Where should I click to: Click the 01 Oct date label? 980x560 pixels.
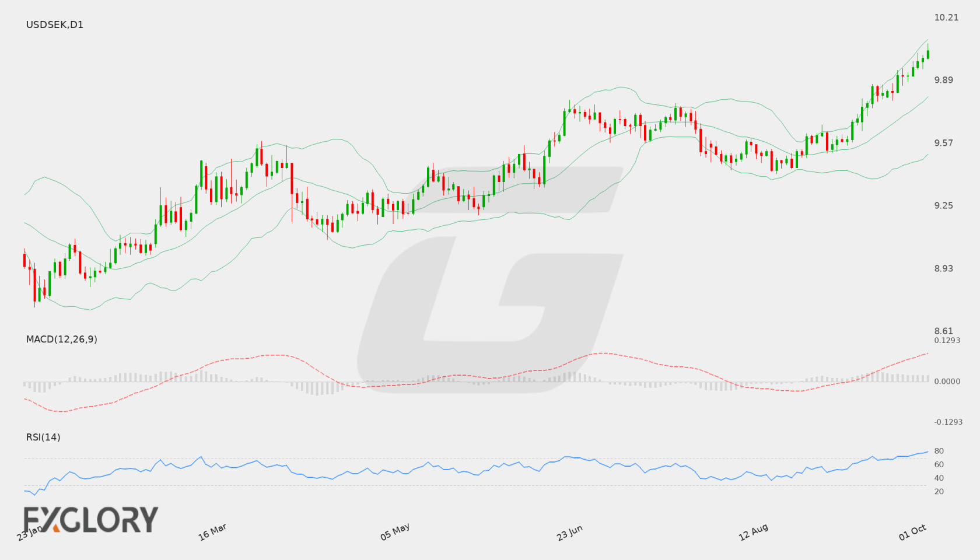(x=913, y=532)
